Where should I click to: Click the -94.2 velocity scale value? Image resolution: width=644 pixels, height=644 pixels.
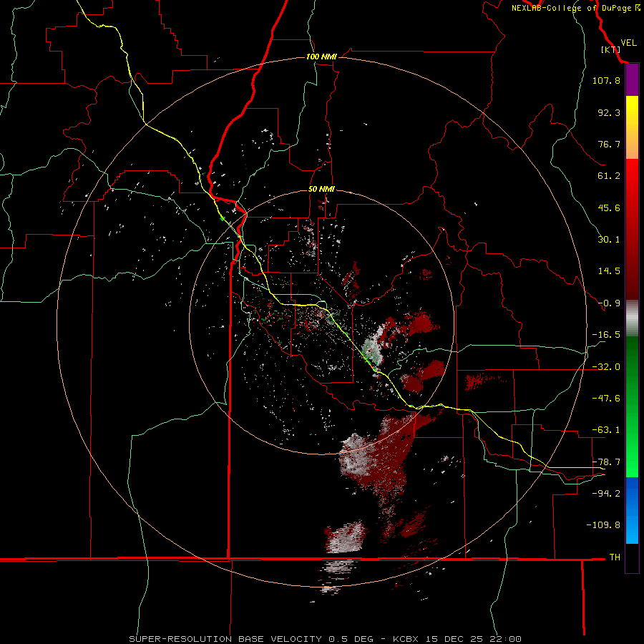(x=606, y=493)
